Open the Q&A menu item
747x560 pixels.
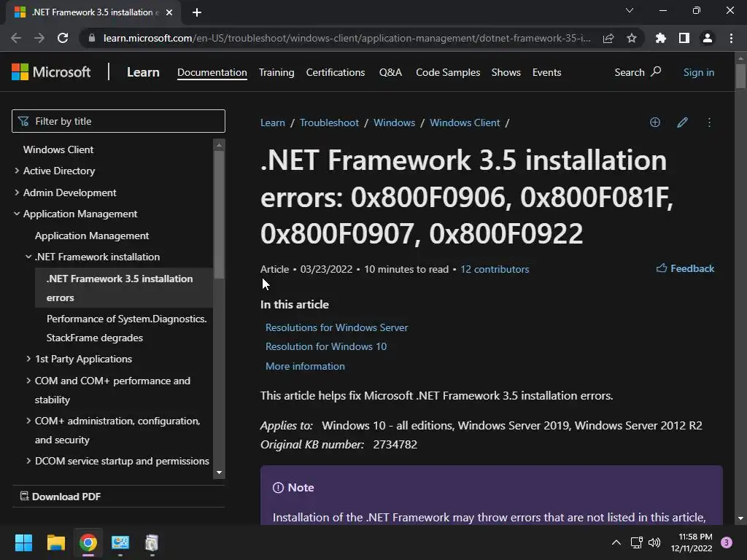click(390, 72)
